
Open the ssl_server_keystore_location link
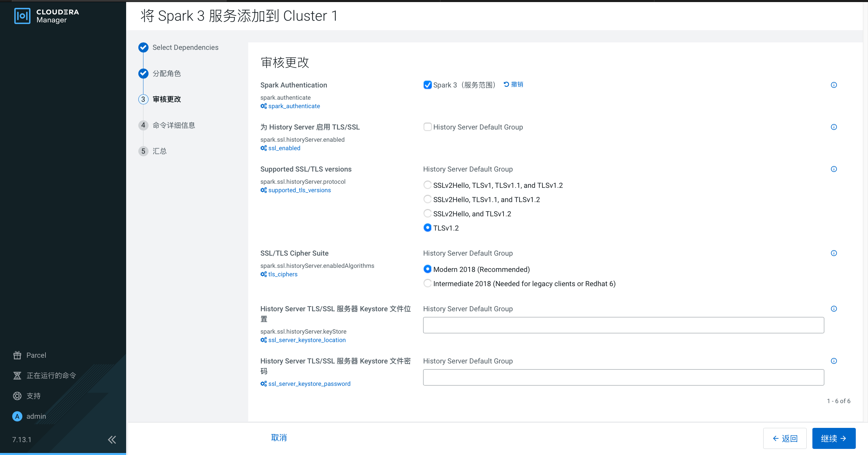pos(307,340)
